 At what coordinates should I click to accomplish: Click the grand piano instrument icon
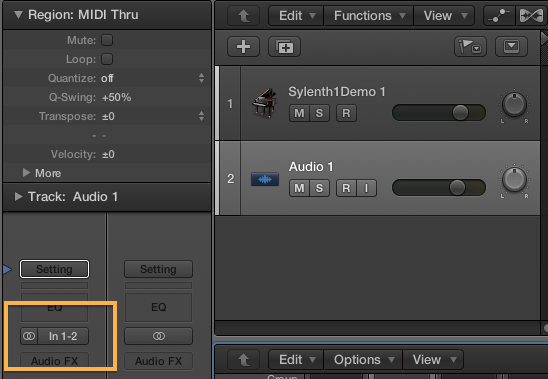(x=265, y=103)
